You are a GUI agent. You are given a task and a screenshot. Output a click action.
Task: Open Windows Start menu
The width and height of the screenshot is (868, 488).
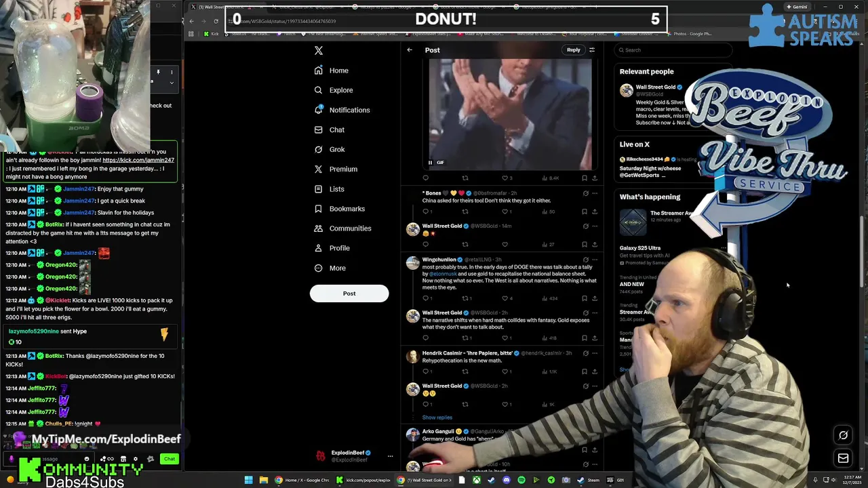click(x=248, y=480)
